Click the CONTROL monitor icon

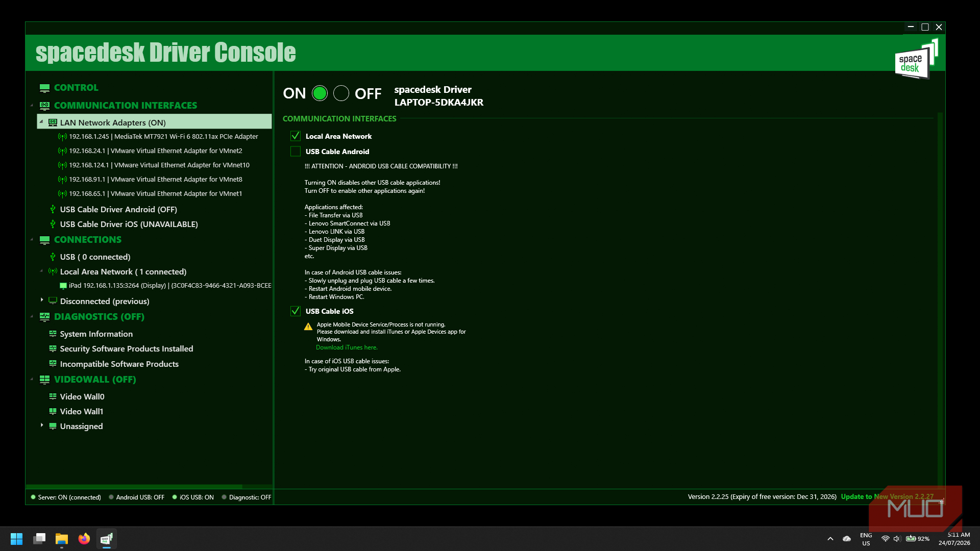44,88
